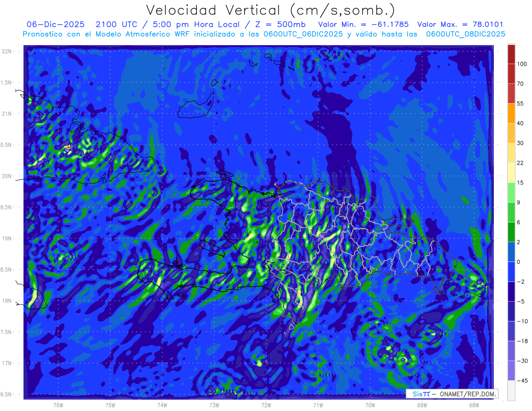Viewport: 532px width, 411px height.
Task: Click the "ONAMET/REP.DOM." credit label
Action: [467, 394]
